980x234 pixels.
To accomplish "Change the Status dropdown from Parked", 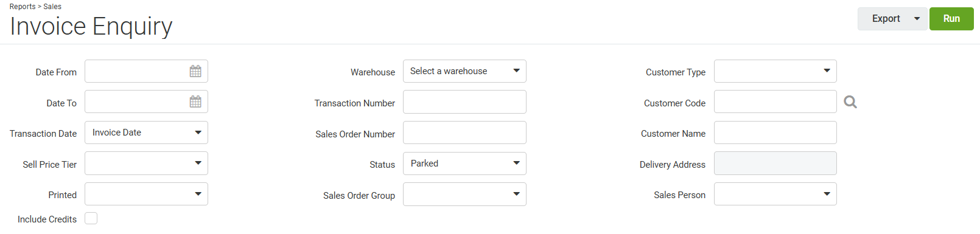I will 464,163.
